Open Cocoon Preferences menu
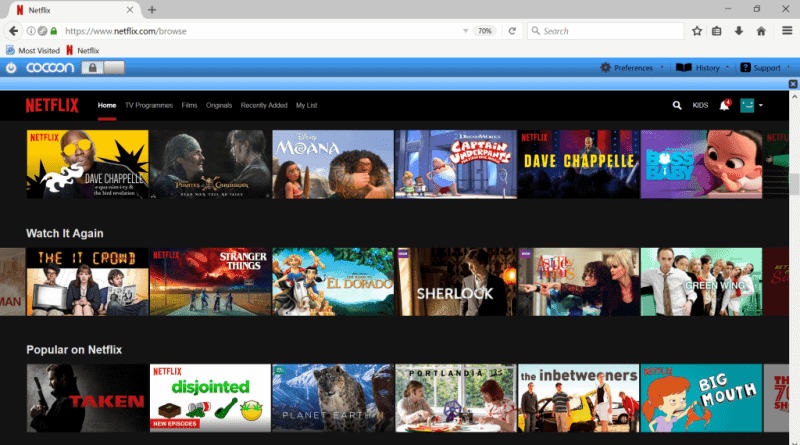The image size is (800, 445). [632, 68]
